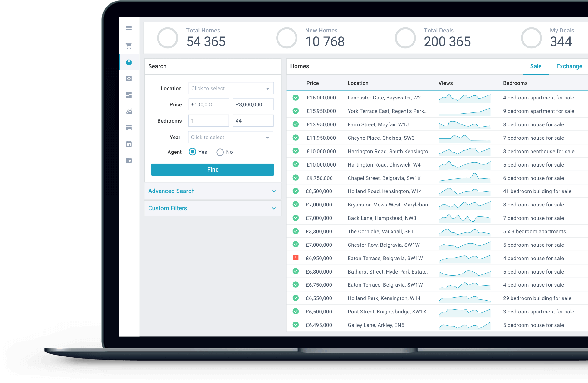
Task: Open the Year dropdown
Action: pos(230,137)
